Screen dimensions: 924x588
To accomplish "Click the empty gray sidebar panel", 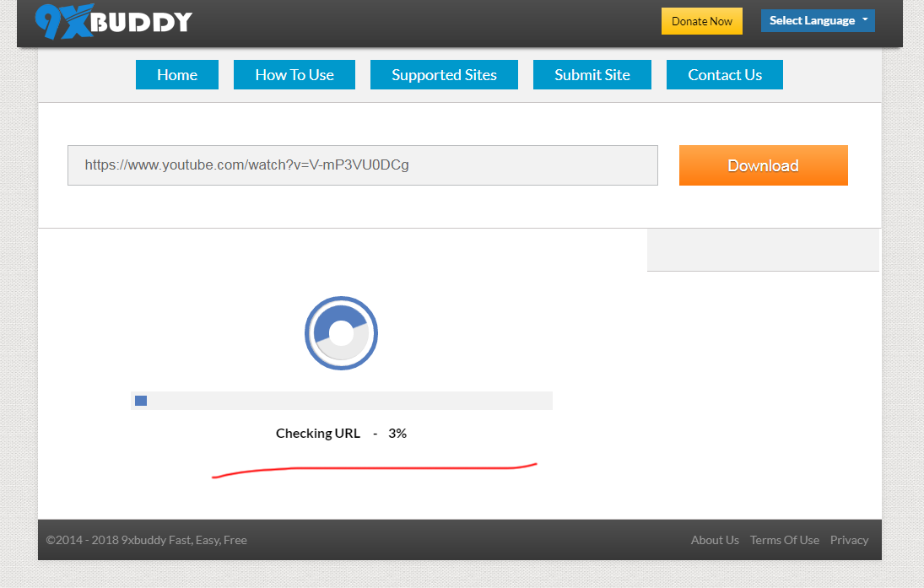I will 763,250.
